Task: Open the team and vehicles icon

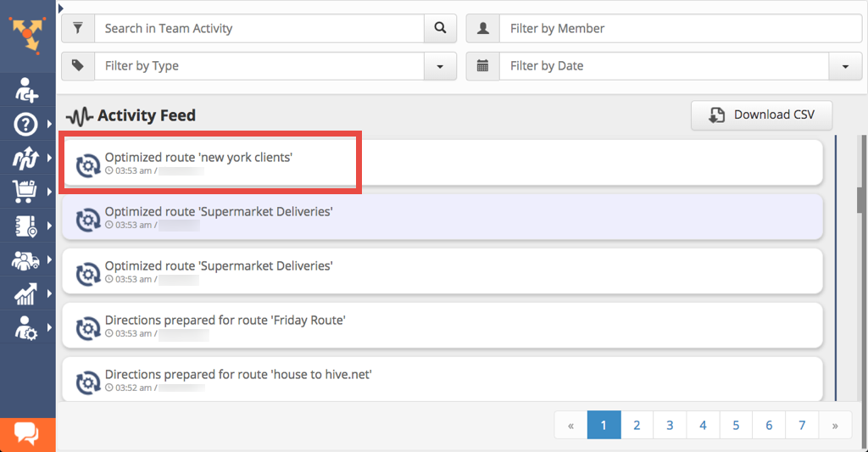Action: coord(25,259)
